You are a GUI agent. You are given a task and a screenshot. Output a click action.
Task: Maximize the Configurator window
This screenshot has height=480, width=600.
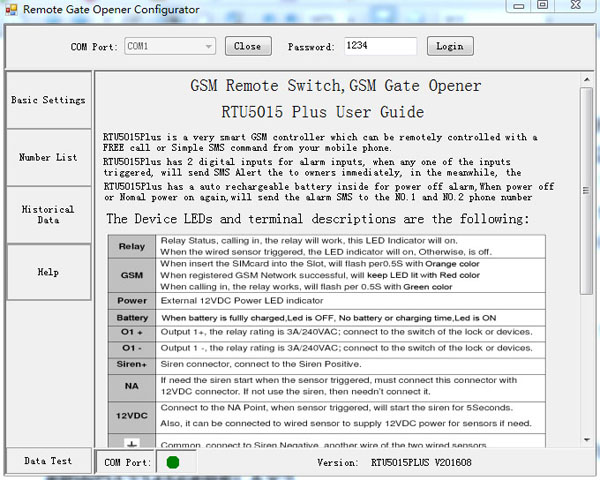[543, 6]
